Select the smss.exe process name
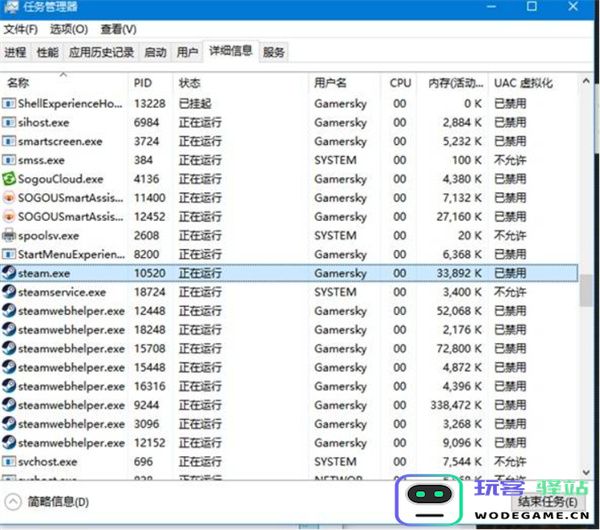Screen dimensions: 600x530 coord(41,160)
